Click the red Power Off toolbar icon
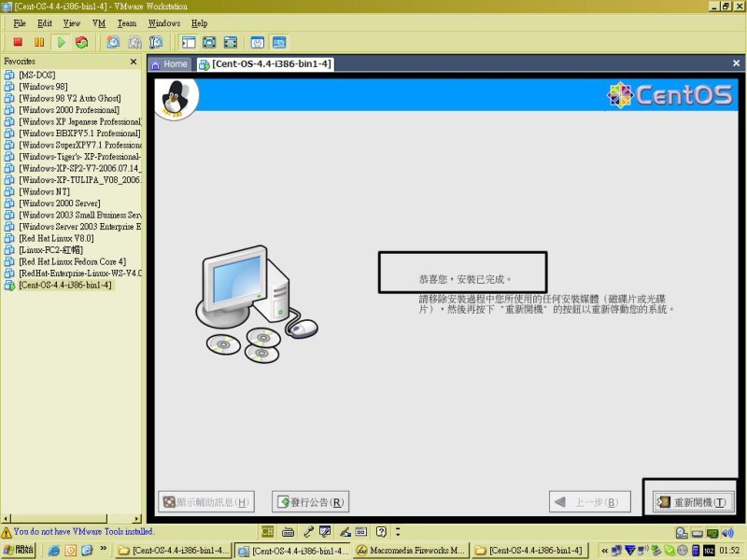This screenshot has height=560, width=747. click(18, 42)
